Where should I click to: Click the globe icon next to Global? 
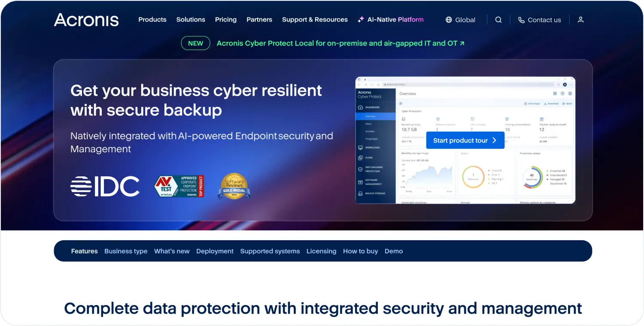pyautogui.click(x=449, y=20)
